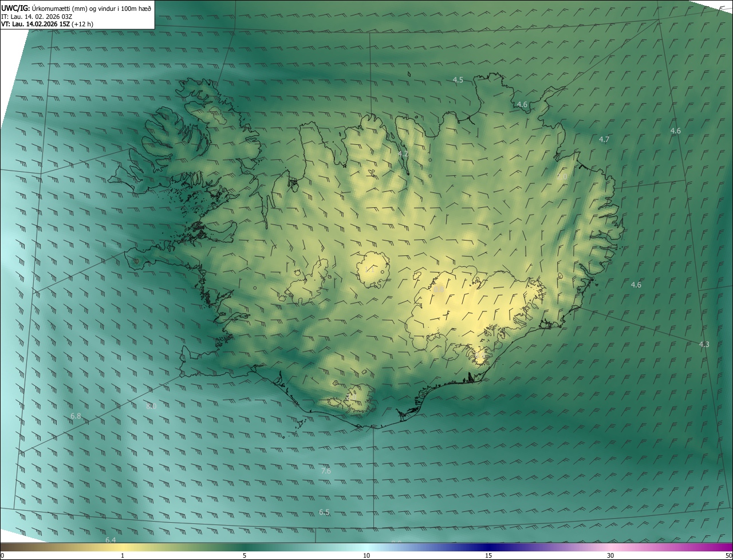Click the 7.6 value south of Iceland

[325, 471]
